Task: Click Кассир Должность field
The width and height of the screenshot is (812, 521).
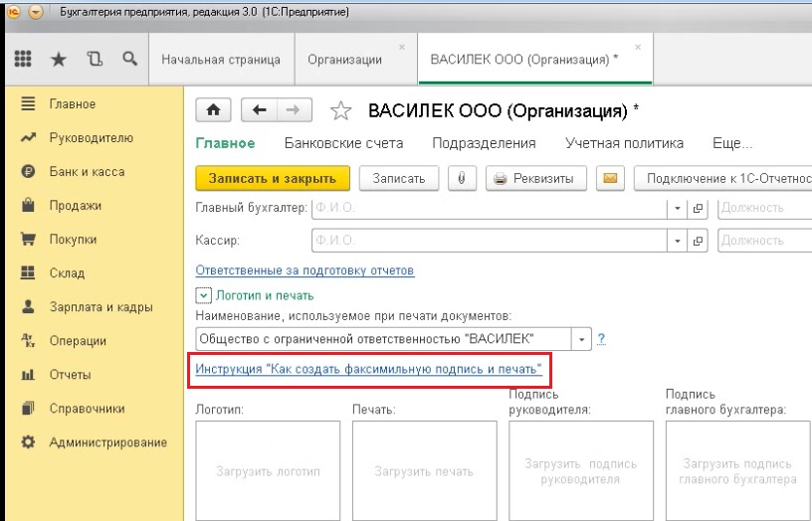Action: pos(765,241)
